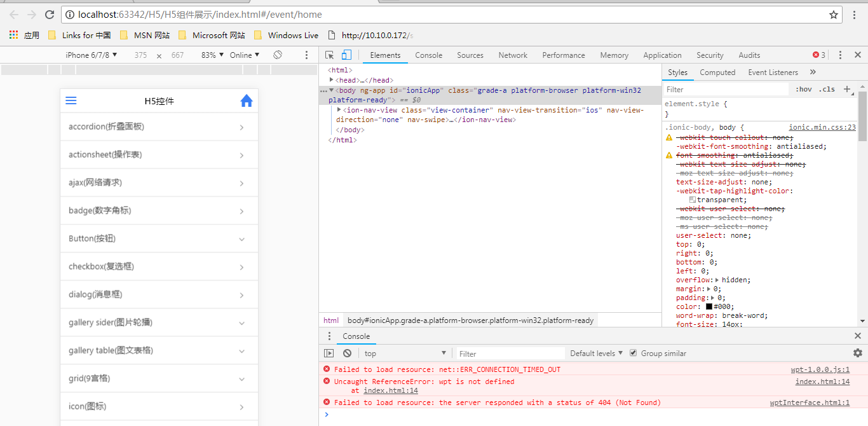Switch to the Network tab

point(513,55)
